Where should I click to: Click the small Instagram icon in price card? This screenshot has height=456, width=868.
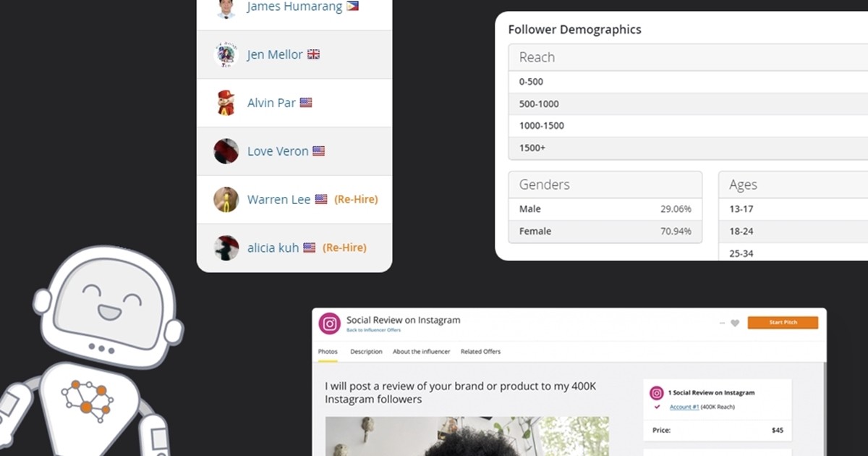pos(657,393)
